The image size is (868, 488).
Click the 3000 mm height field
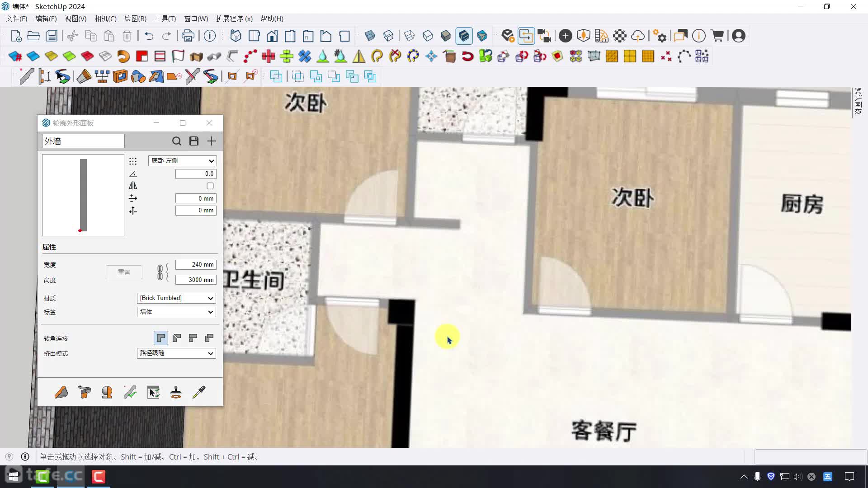point(196,280)
